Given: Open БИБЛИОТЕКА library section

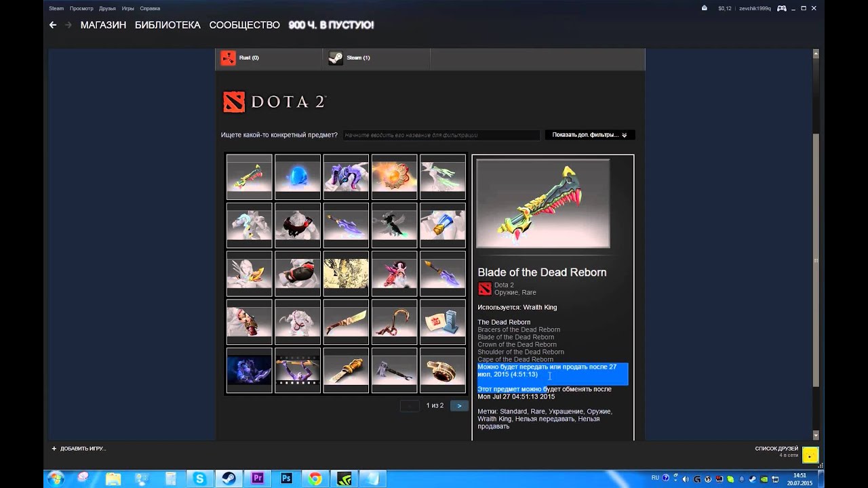Looking at the screenshot, I should tap(167, 25).
